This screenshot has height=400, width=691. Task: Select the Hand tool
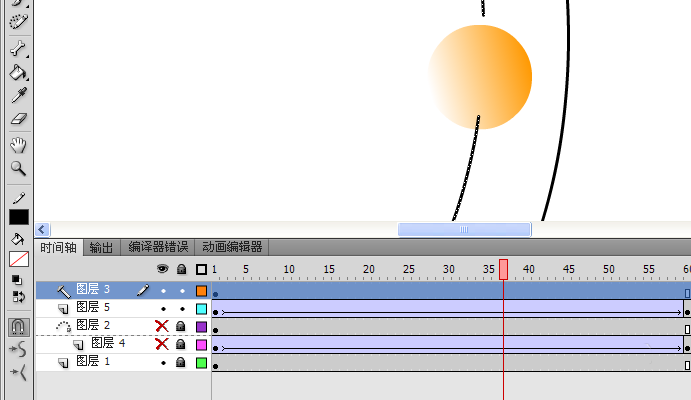coord(18,144)
